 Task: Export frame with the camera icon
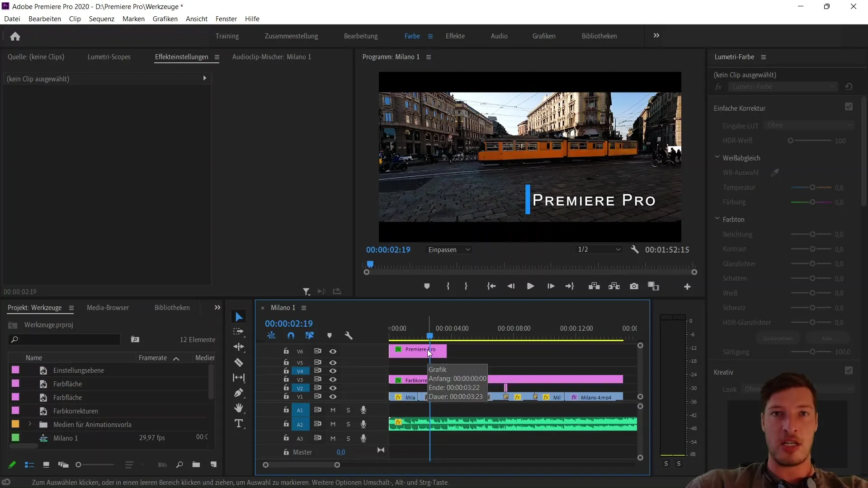click(634, 286)
